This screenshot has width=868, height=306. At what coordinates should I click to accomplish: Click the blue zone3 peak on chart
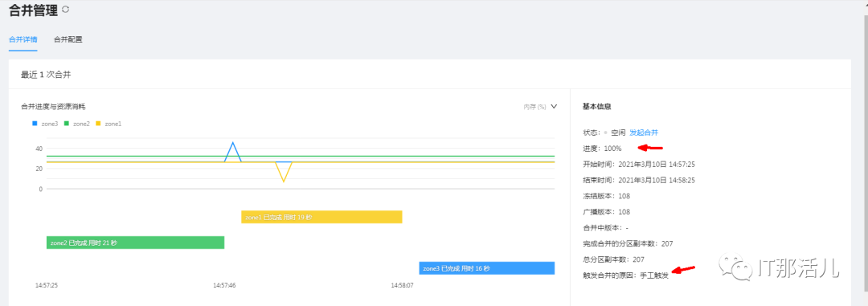(x=233, y=143)
